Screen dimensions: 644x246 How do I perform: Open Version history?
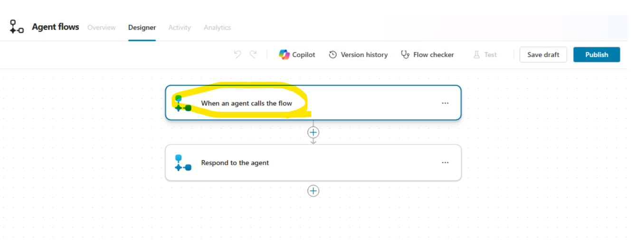point(358,55)
